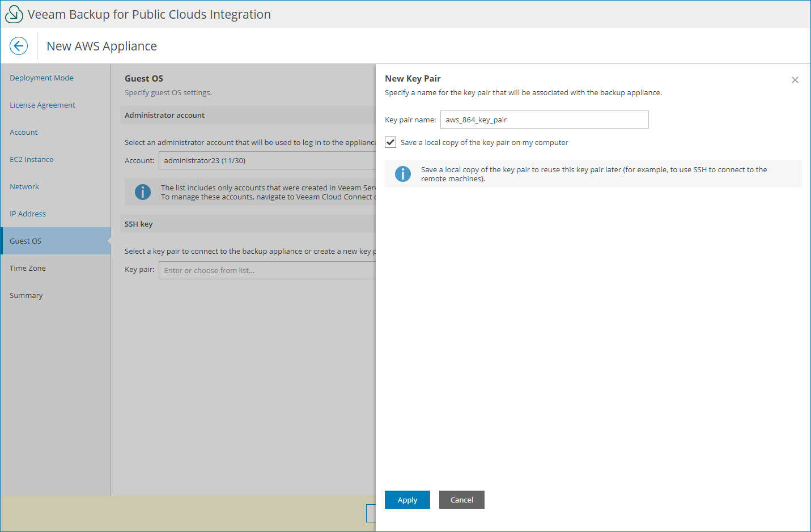Image resolution: width=811 pixels, height=532 pixels.
Task: Go to the Deployment Mode step
Action: coord(41,78)
